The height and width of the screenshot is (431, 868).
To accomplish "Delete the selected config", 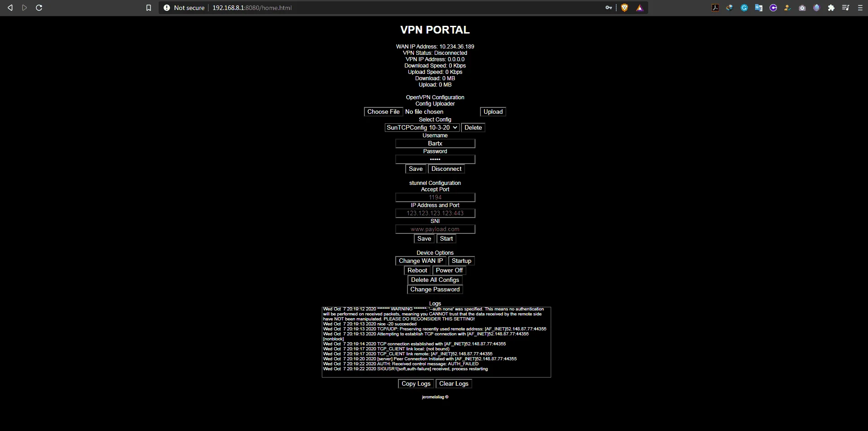I will point(473,128).
